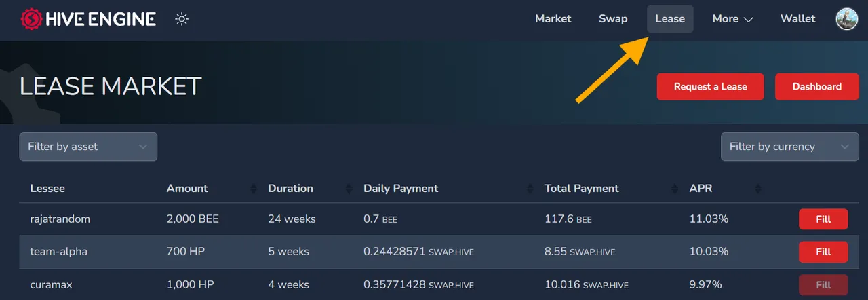Click the 11.03% APR value

709,219
